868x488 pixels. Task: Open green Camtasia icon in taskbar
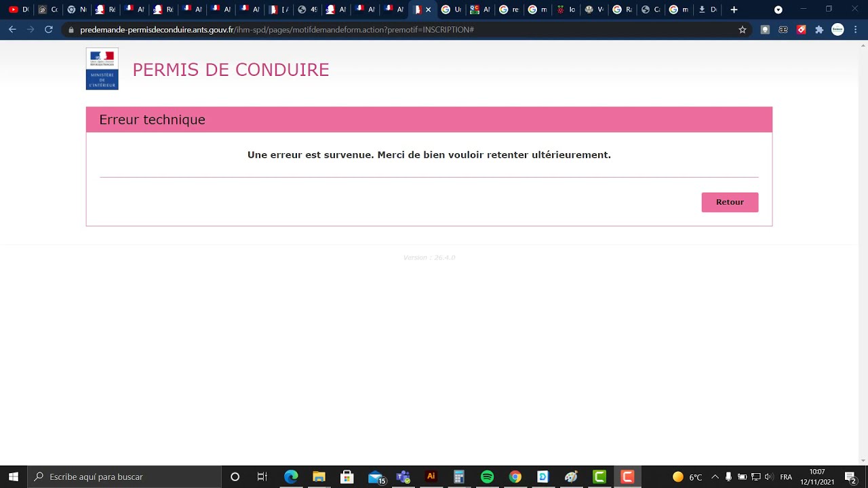[x=599, y=476]
